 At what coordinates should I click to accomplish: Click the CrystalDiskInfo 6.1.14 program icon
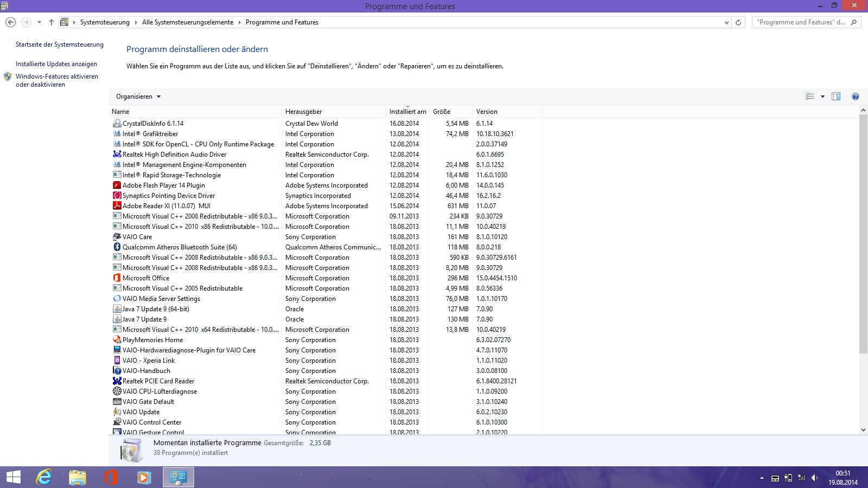pos(117,124)
